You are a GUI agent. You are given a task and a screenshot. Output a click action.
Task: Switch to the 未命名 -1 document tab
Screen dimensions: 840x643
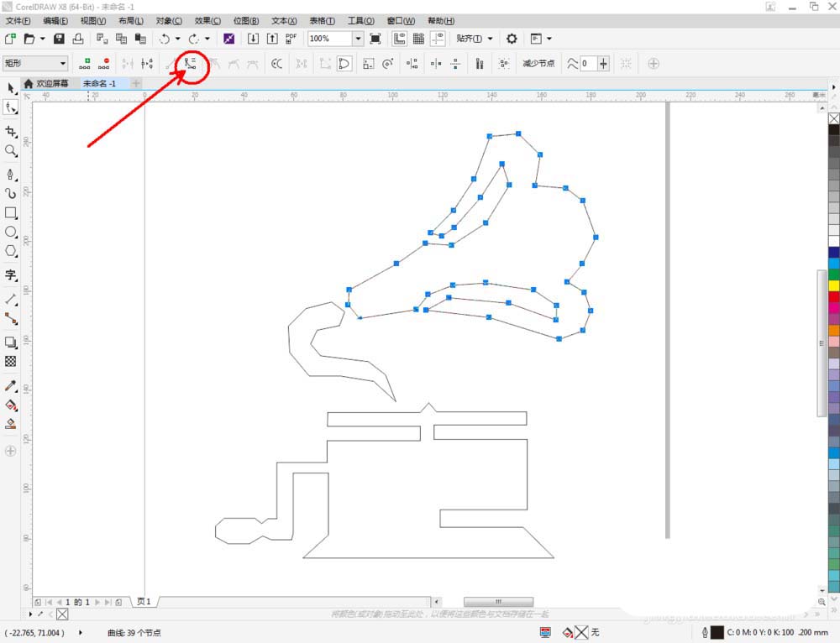pos(99,83)
